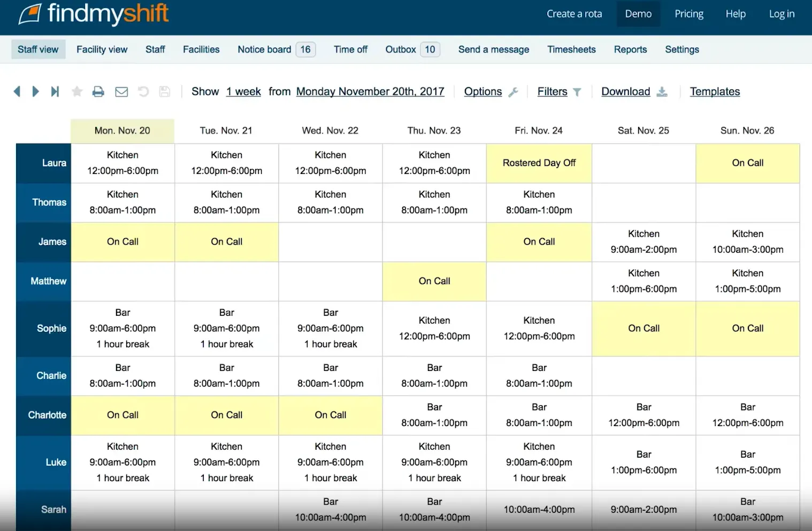
Task: Email the rota via envelope icon
Action: [121, 92]
